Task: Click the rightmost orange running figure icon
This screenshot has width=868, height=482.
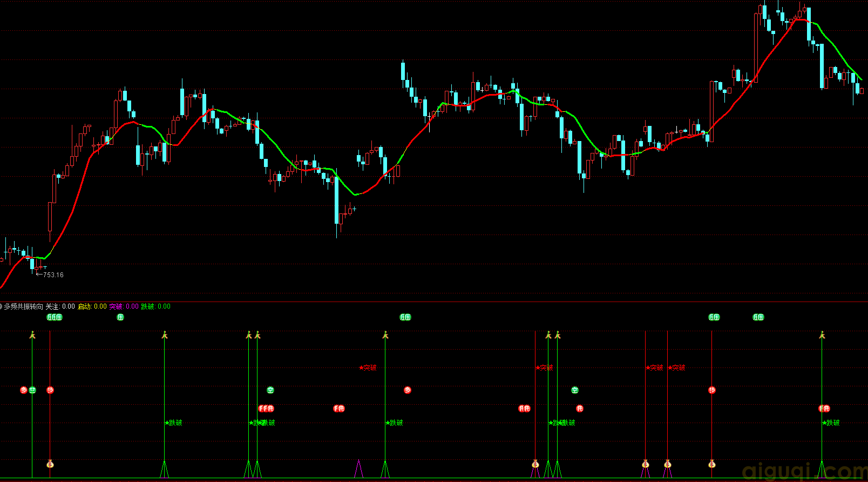Action: [x=822, y=336]
